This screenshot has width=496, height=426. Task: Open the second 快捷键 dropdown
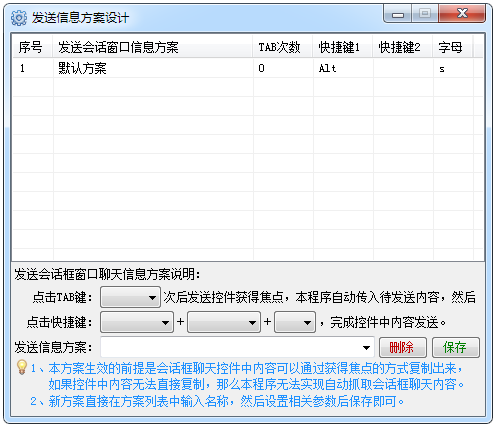tap(224, 322)
